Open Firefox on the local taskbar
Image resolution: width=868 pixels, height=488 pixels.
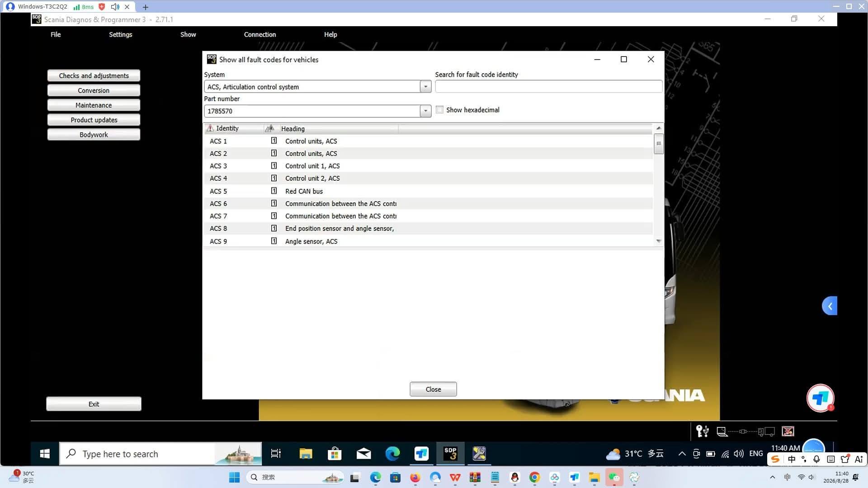point(415,477)
